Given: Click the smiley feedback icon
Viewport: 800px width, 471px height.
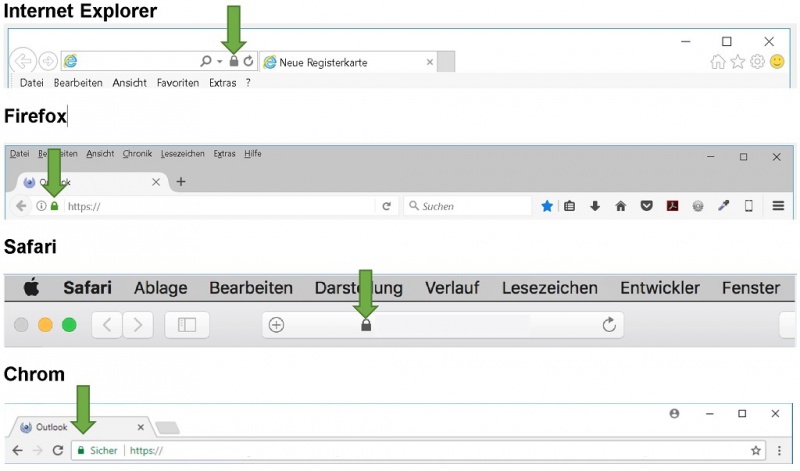Looking at the screenshot, I should 777,62.
